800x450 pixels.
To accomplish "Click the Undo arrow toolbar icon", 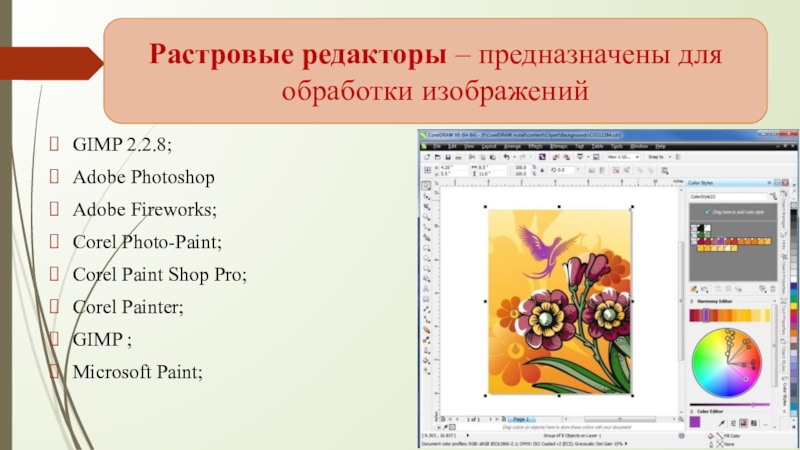I will [506, 157].
